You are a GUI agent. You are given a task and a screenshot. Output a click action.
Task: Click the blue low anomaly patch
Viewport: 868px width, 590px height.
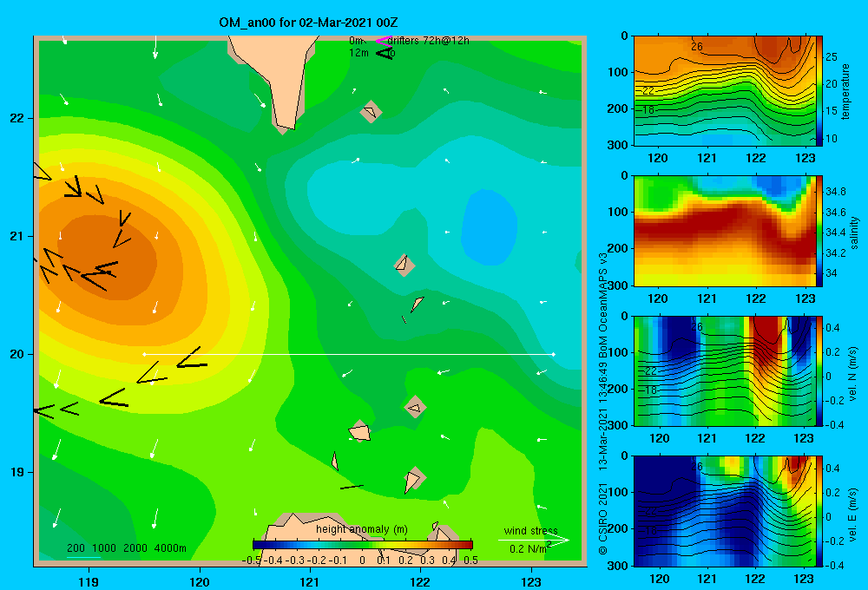(490, 227)
